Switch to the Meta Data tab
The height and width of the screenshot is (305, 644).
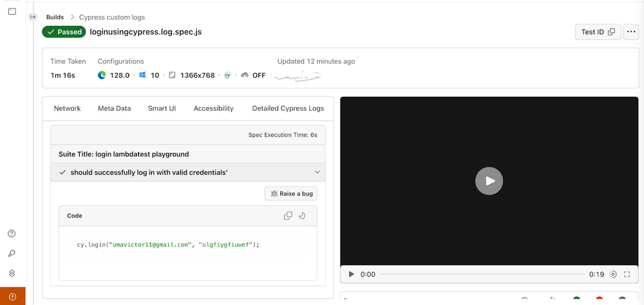[x=114, y=108]
